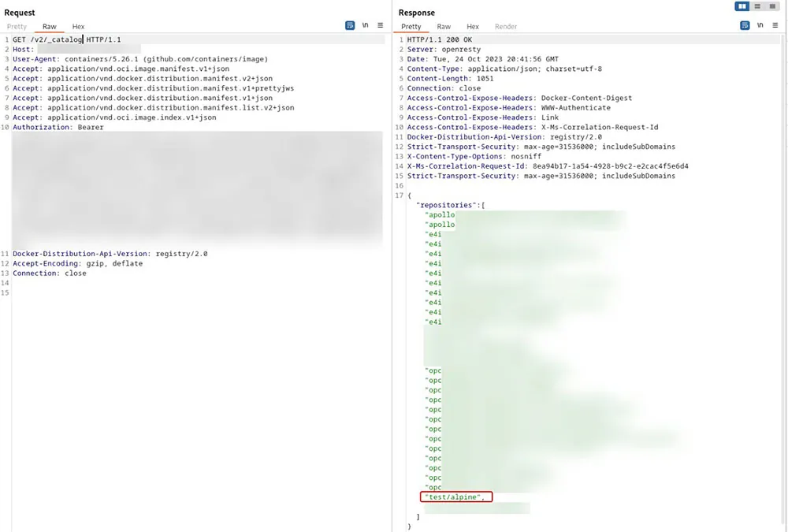Select Accept manifest.list.v2+json line

[154, 108]
